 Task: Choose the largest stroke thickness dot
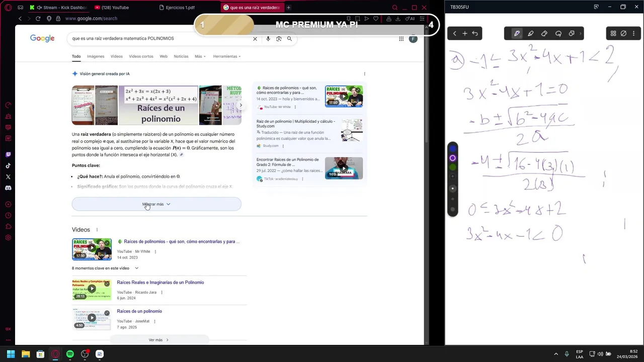pos(453,209)
